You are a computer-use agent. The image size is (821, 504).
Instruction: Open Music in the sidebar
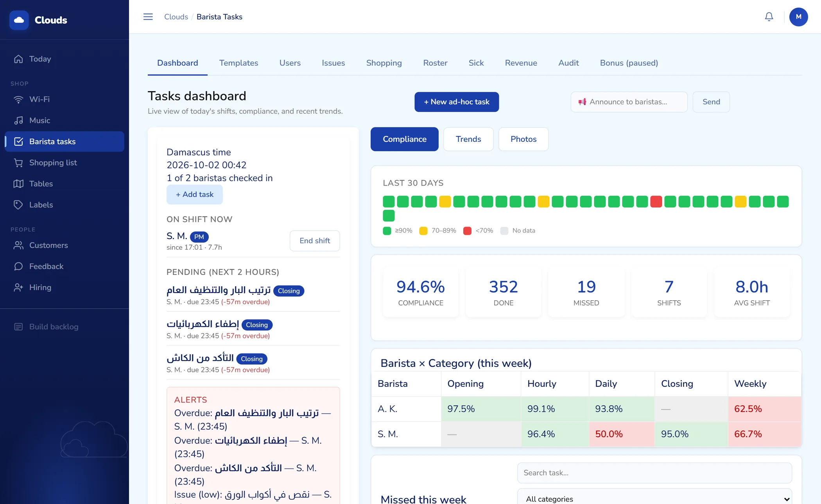(65, 120)
